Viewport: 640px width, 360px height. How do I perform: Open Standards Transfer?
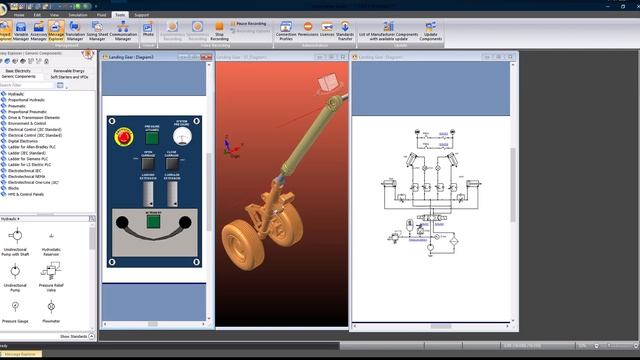(345, 31)
